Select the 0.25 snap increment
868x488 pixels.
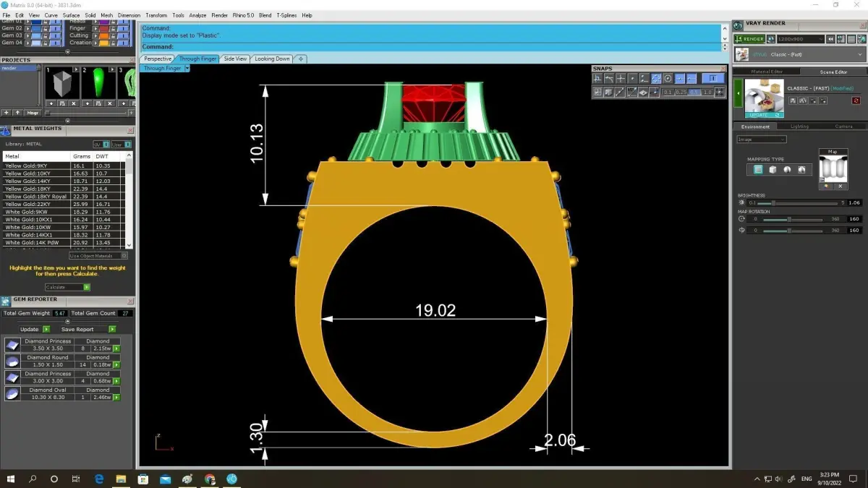click(x=681, y=93)
